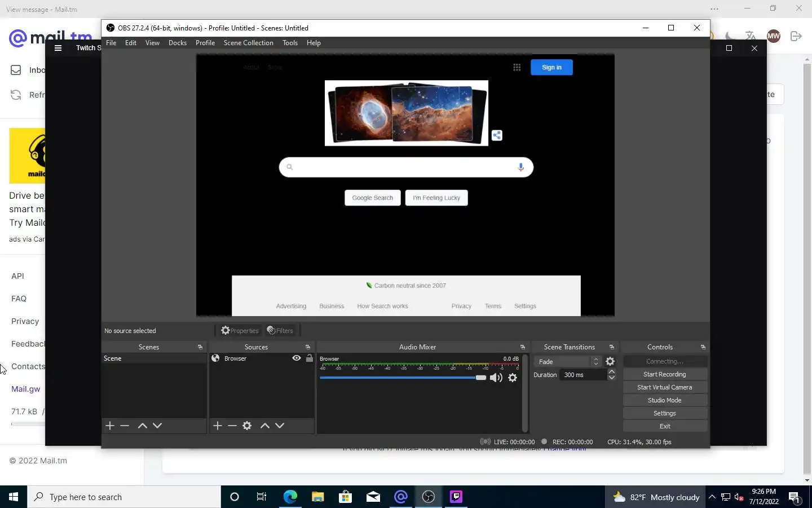Open the Help menu in OBS
The image size is (812, 508).
coord(314,43)
